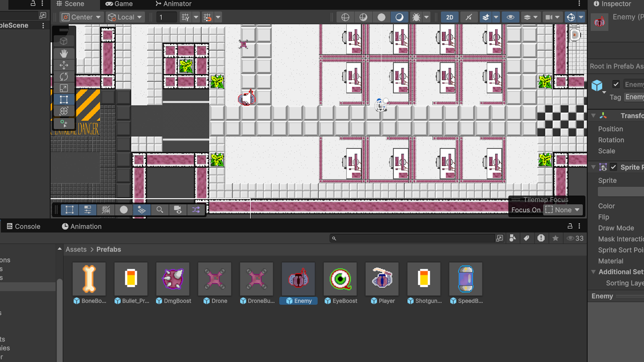
Task: Select the Move tool
Action: click(x=64, y=65)
